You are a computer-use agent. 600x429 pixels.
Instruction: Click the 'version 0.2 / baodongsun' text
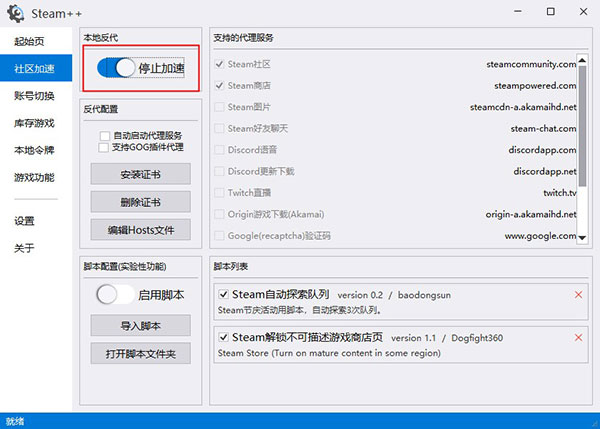394,295
